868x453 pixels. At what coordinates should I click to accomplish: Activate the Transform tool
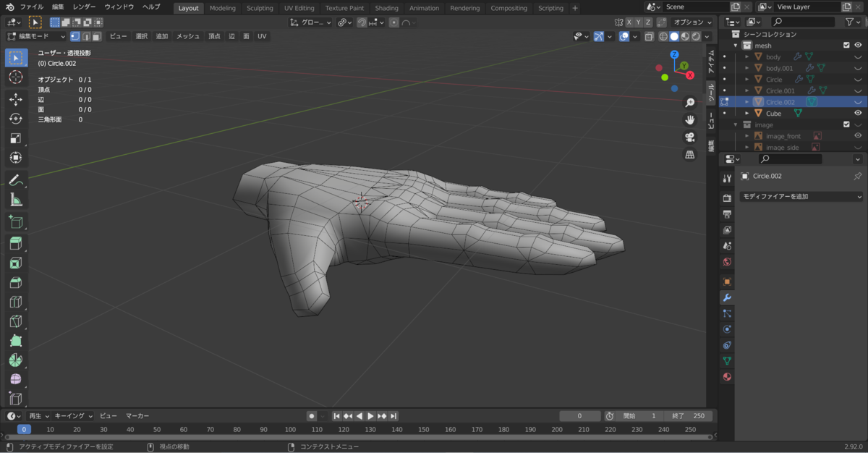[16, 158]
